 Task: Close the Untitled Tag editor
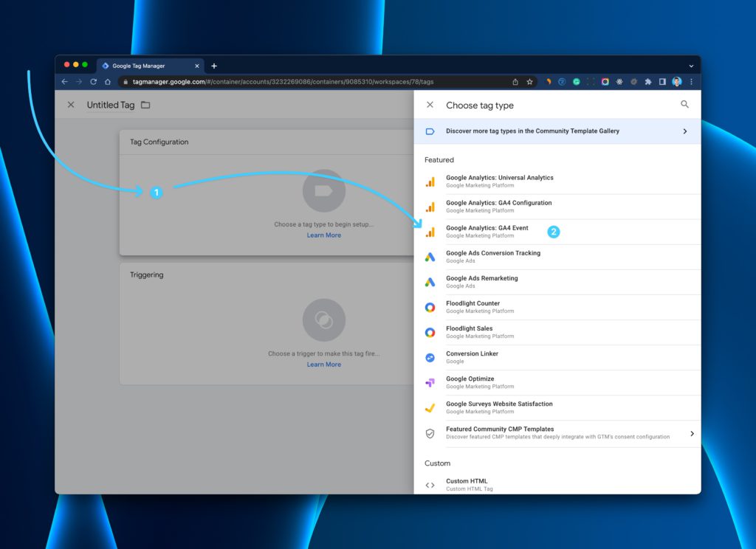(x=71, y=105)
